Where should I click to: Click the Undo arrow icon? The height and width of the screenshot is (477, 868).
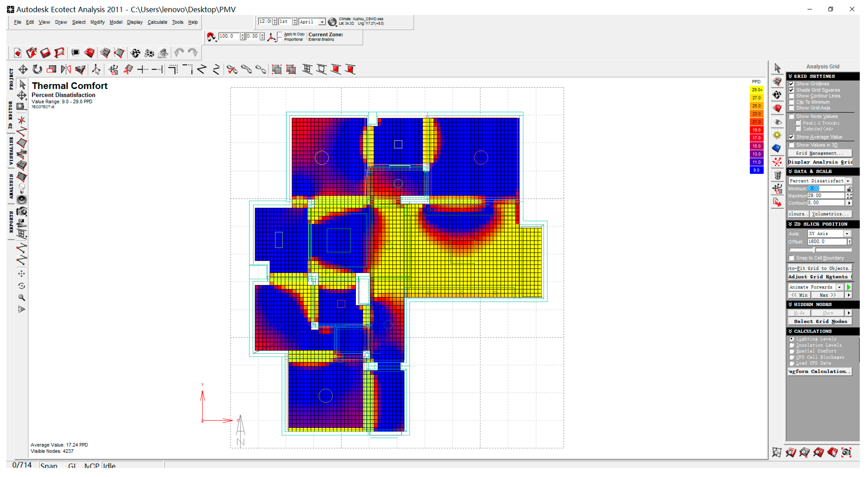pos(179,53)
